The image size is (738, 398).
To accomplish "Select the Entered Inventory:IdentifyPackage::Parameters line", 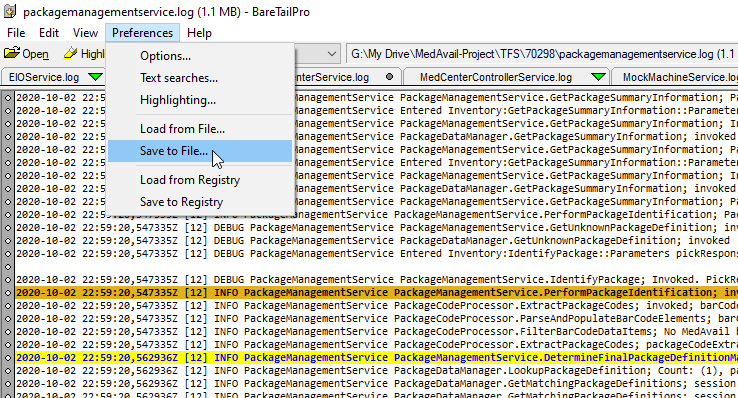I will click(377, 254).
